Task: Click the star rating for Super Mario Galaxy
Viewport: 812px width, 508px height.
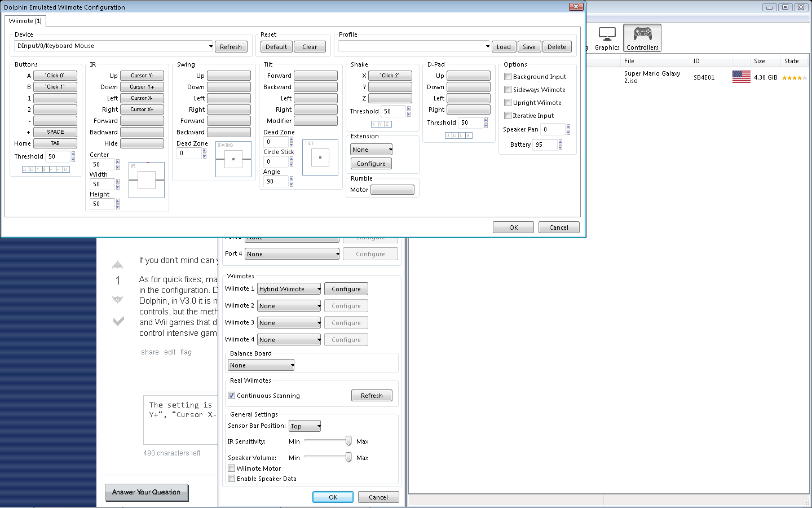Action: [x=792, y=77]
